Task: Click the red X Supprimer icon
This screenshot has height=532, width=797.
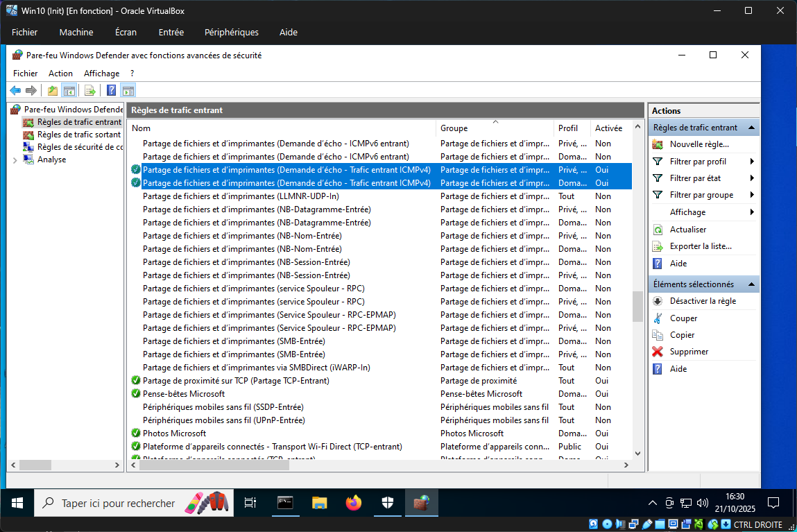Action: click(x=658, y=352)
